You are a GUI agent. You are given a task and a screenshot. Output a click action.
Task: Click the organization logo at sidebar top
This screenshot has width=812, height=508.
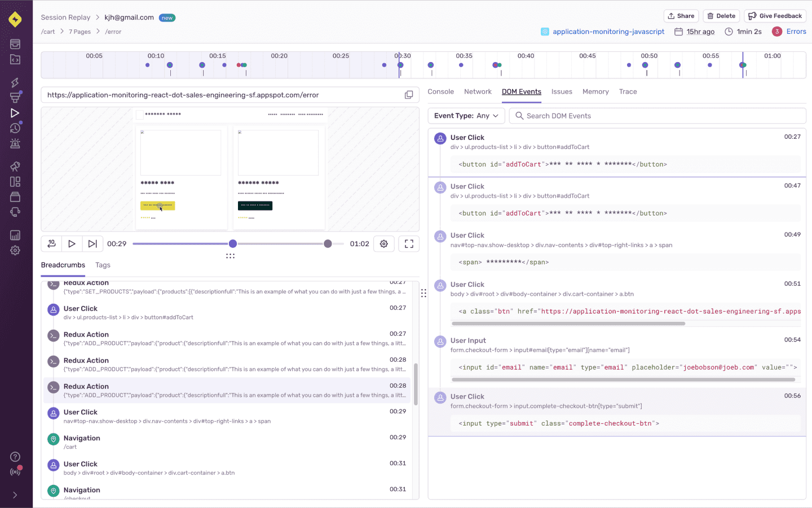coord(15,19)
